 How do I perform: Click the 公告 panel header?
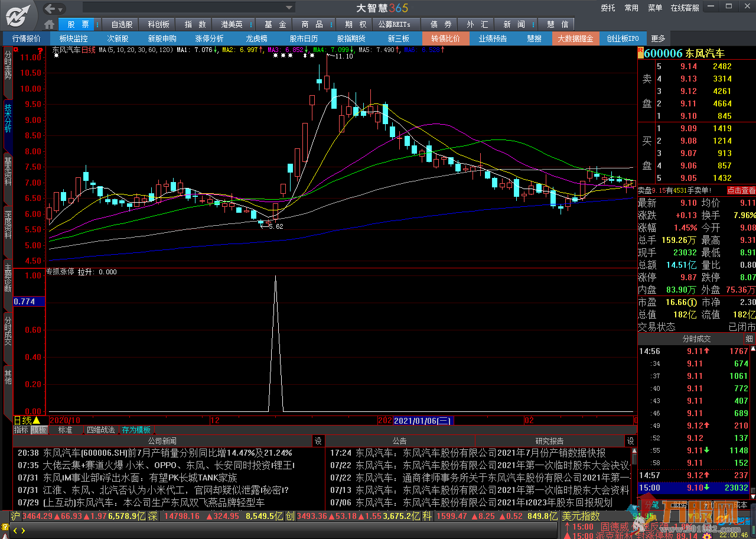pyautogui.click(x=400, y=441)
